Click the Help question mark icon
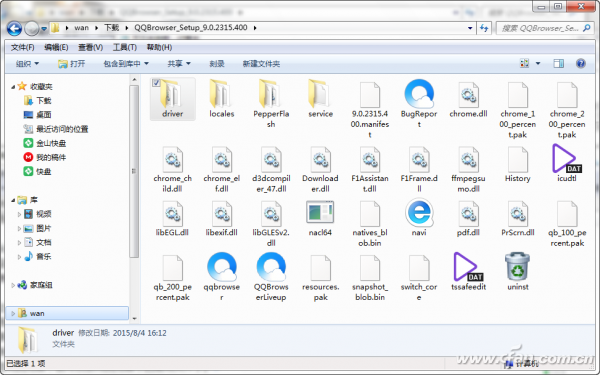 pyautogui.click(x=580, y=64)
